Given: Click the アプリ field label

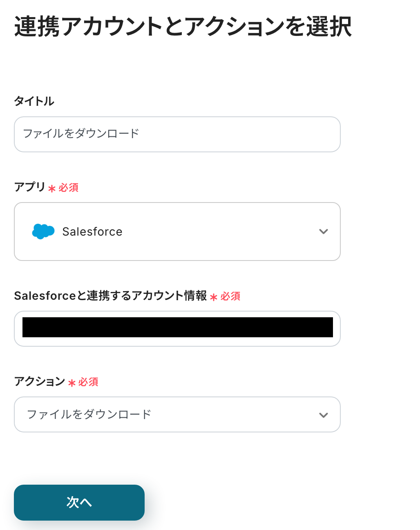Looking at the screenshot, I should pos(29,187).
